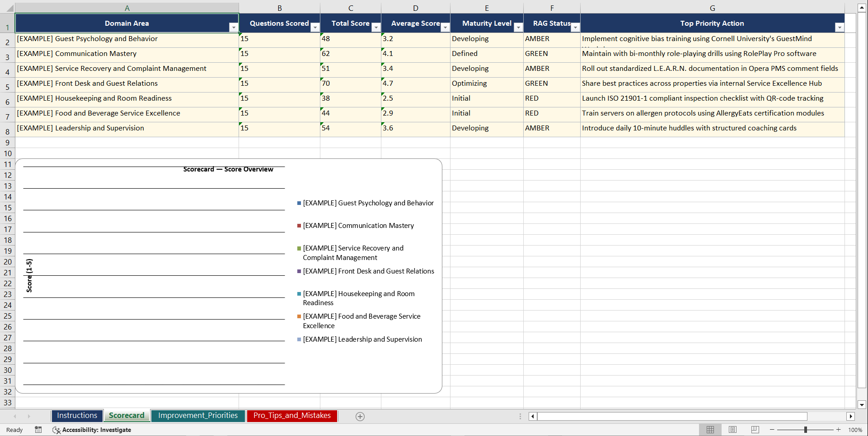Zoom out using the minus icon

pyautogui.click(x=772, y=430)
